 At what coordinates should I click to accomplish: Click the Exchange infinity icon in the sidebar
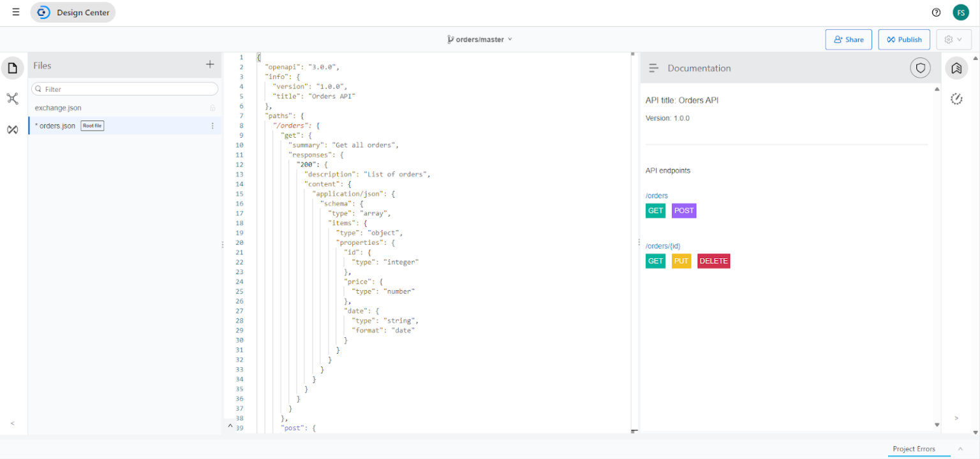(x=12, y=129)
